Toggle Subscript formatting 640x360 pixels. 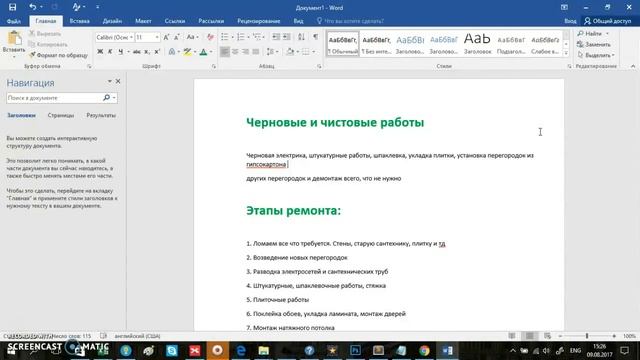147,52
